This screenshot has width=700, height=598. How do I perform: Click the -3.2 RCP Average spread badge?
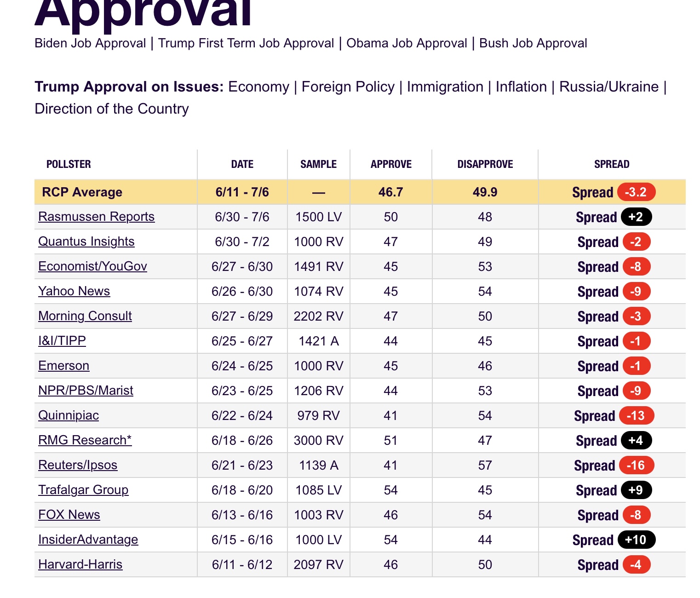(636, 192)
